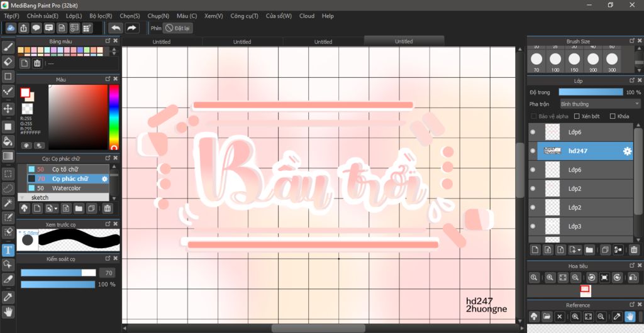644x333 pixels.
Task: Delete the selected brush via trash icon
Action: pos(107,209)
